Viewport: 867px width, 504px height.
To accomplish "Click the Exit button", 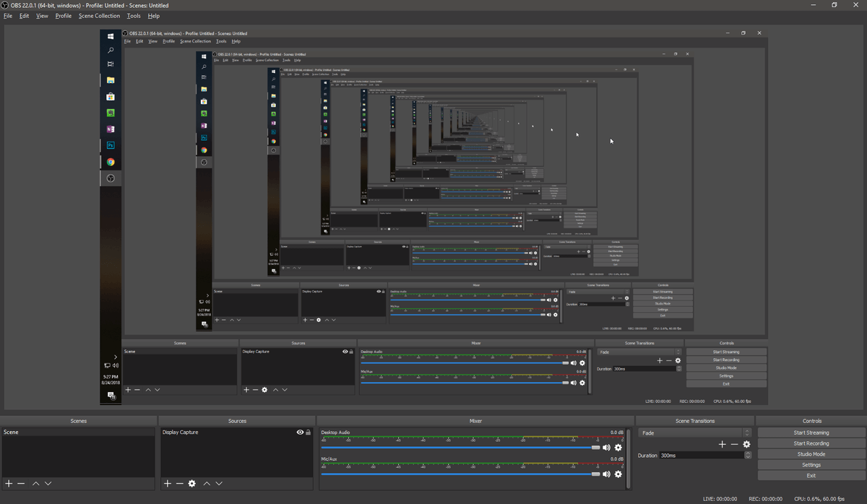I will (x=811, y=476).
